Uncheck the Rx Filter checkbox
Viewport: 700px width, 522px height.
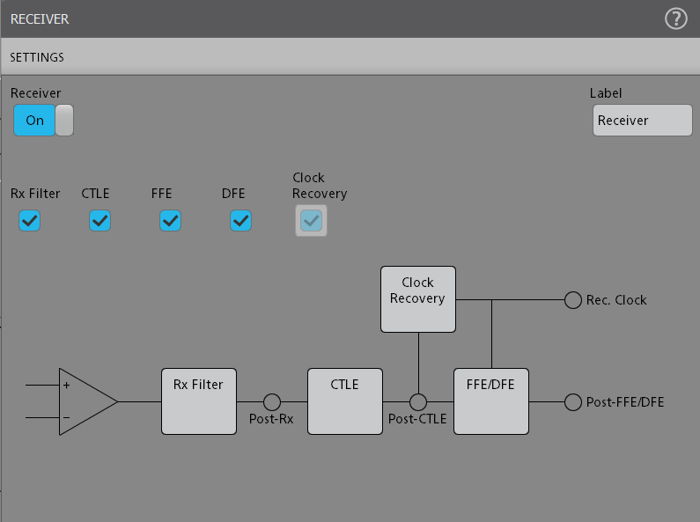pos(30,221)
